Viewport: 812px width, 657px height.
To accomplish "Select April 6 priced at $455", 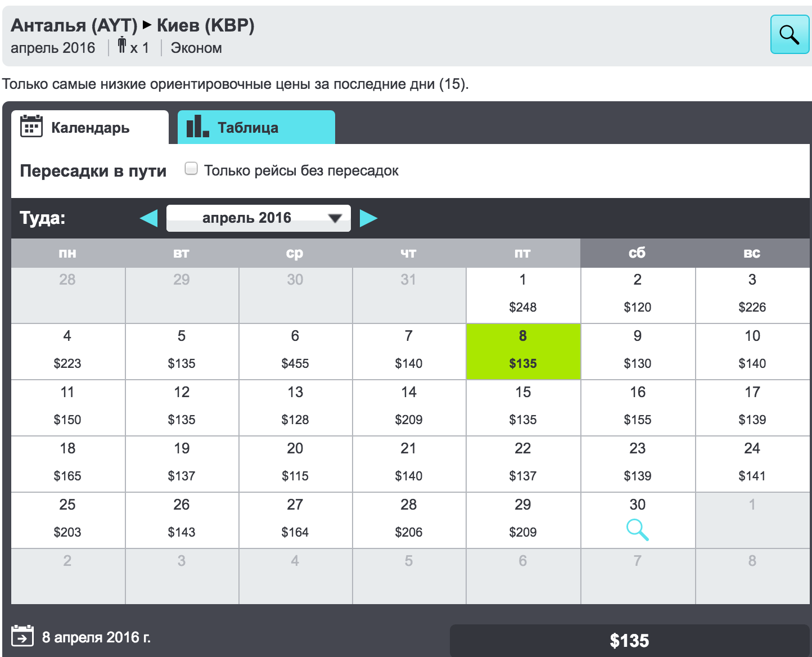I will click(295, 351).
